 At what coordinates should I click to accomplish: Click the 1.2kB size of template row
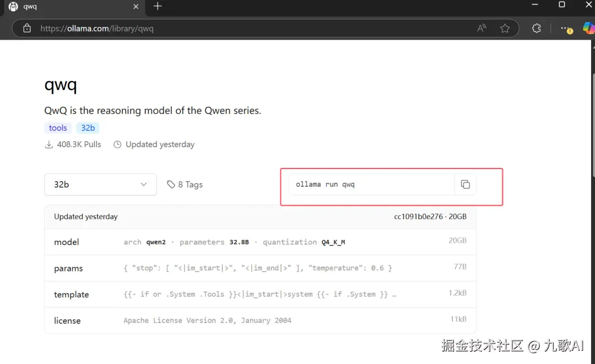pos(457,293)
